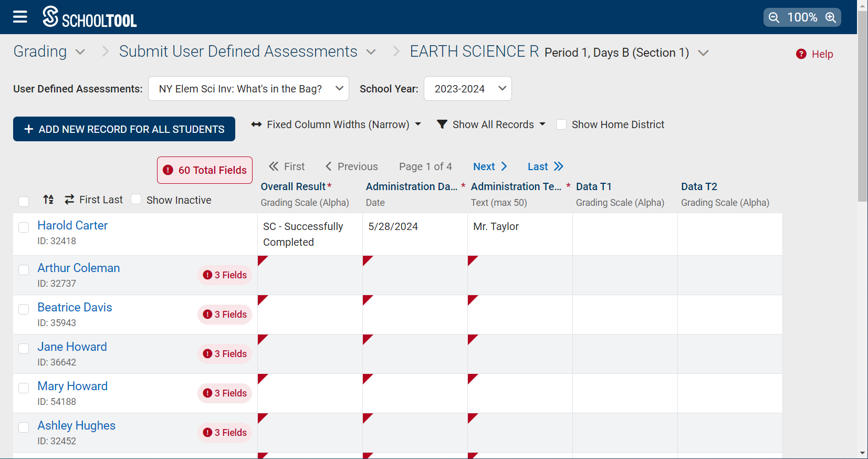Screen dimensions: 868x459
Task: Click the vertical scrollbar thumb
Action: pos(863,105)
